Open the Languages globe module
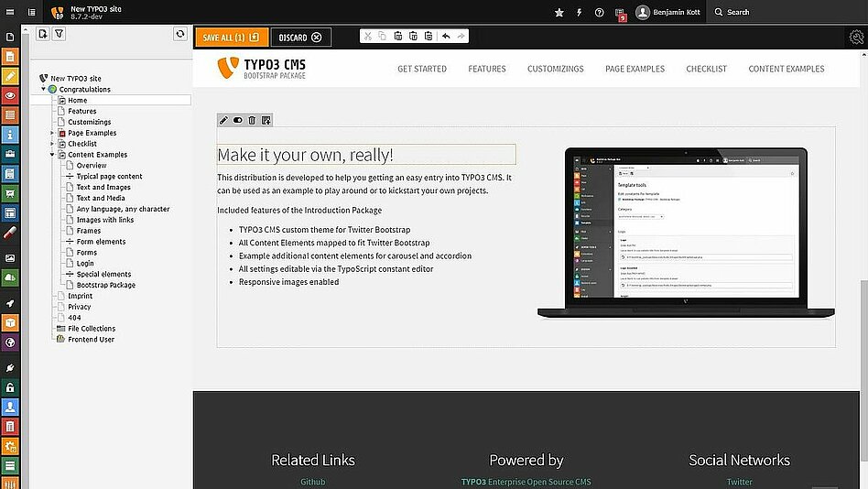The image size is (868, 489). 10,342
